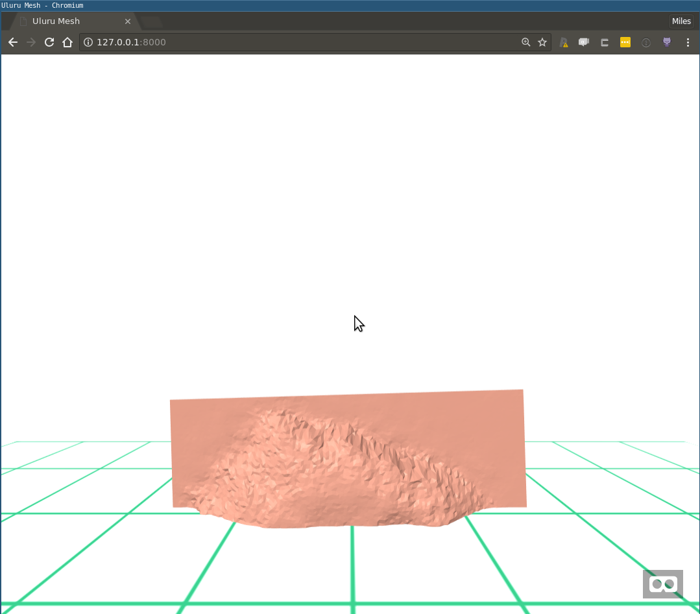Click the back navigation arrow
The image size is (700, 614).
pos(13,42)
